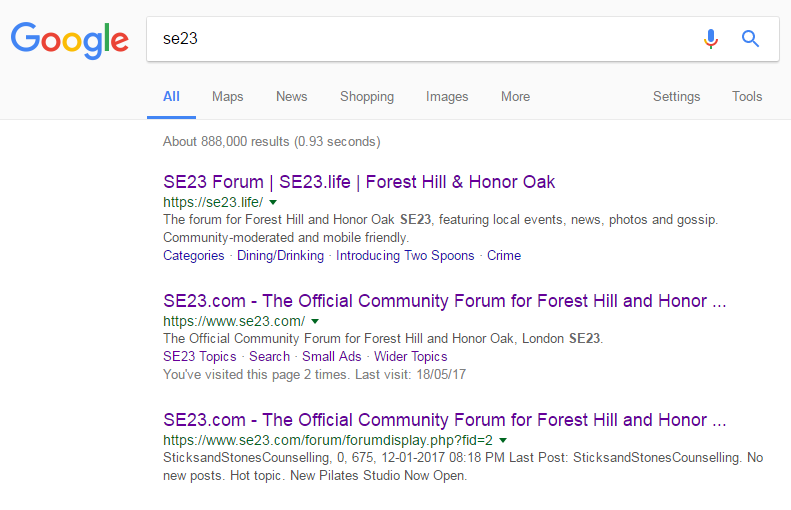The height and width of the screenshot is (510, 791).
Task: Open the Wider Topics sitelink
Action: coord(411,357)
